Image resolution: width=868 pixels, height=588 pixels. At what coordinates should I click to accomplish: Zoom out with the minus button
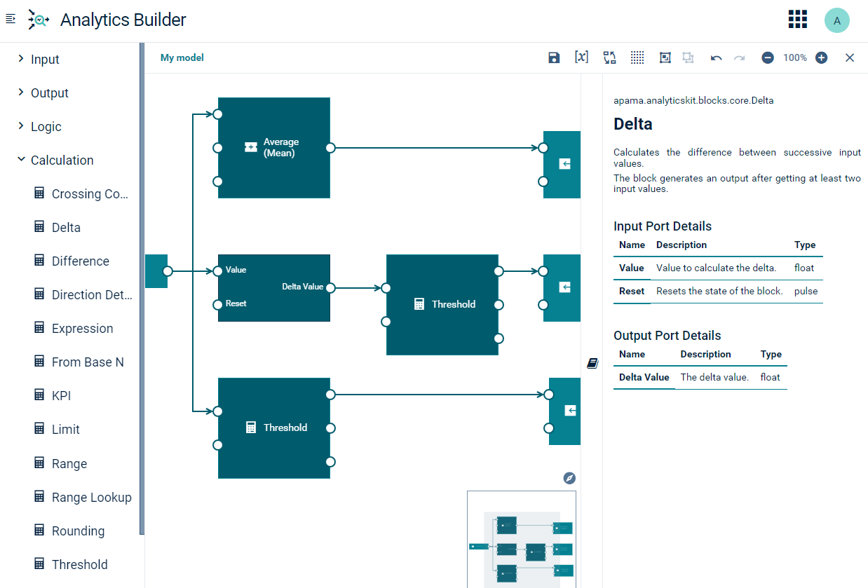pyautogui.click(x=768, y=58)
